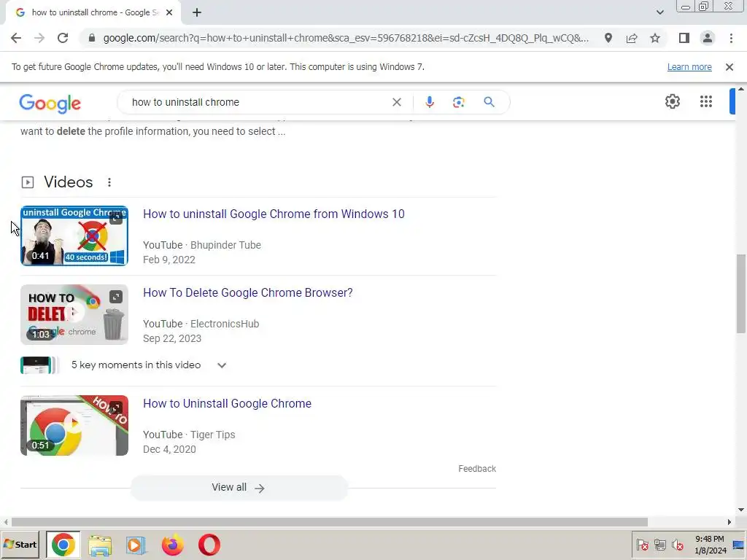Open Action Center flag in system tray

pos(642,545)
